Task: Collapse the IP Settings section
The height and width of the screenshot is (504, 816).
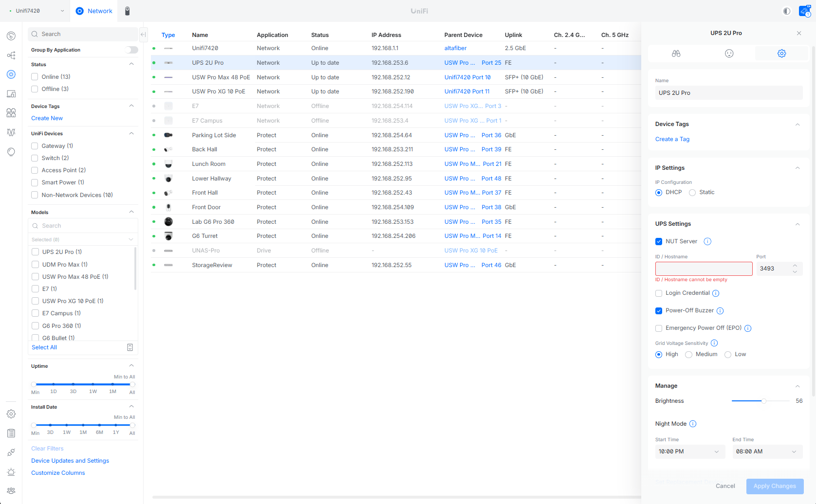Action: click(797, 168)
